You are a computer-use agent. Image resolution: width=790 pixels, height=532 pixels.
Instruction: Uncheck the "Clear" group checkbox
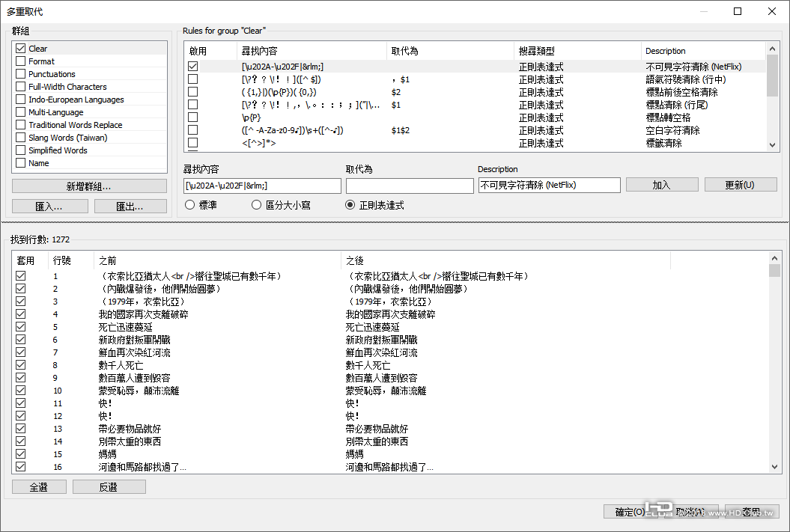(x=21, y=48)
